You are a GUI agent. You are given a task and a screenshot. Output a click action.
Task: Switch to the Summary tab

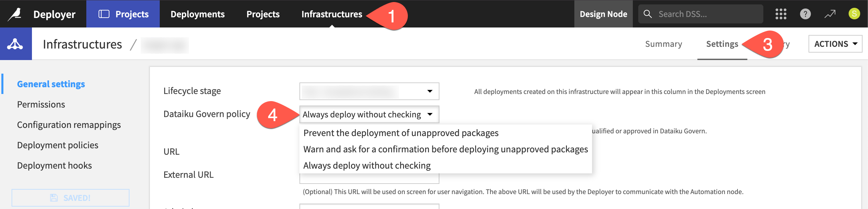tap(663, 44)
